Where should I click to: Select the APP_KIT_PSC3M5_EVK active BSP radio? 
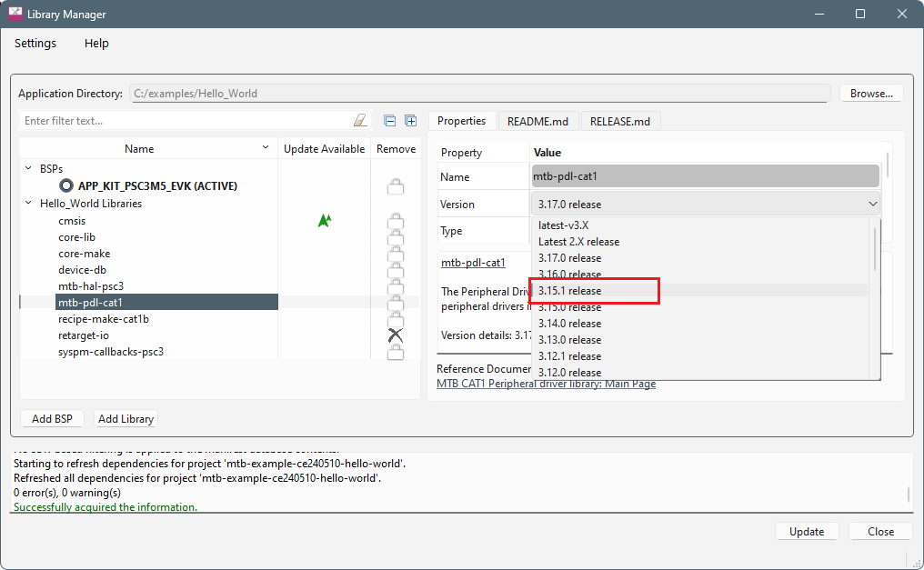66,185
